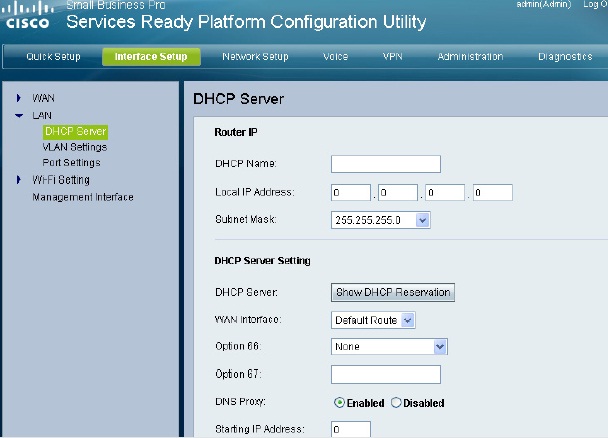Select DNS Proxy Enabled radio button
The height and width of the screenshot is (438, 608).
click(339, 403)
